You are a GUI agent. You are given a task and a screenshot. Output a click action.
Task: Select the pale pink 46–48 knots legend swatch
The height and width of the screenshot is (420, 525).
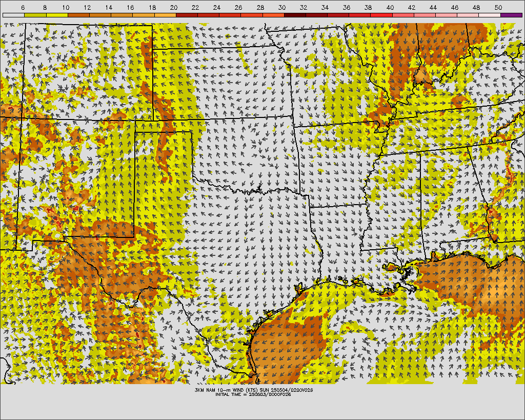(x=468, y=15)
